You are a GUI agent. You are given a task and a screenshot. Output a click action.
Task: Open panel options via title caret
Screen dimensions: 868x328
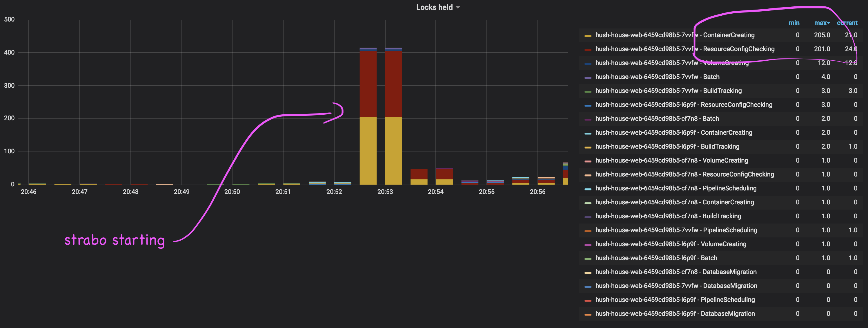tap(457, 7)
